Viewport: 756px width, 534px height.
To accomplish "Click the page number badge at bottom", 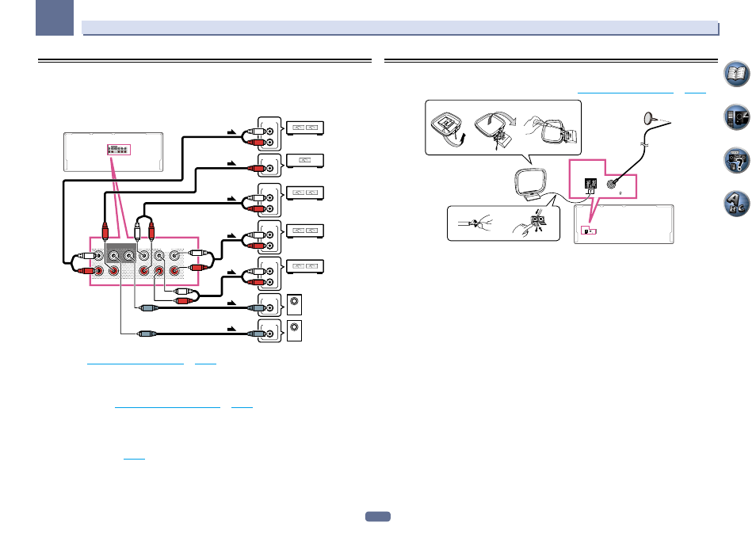I will coord(377,517).
